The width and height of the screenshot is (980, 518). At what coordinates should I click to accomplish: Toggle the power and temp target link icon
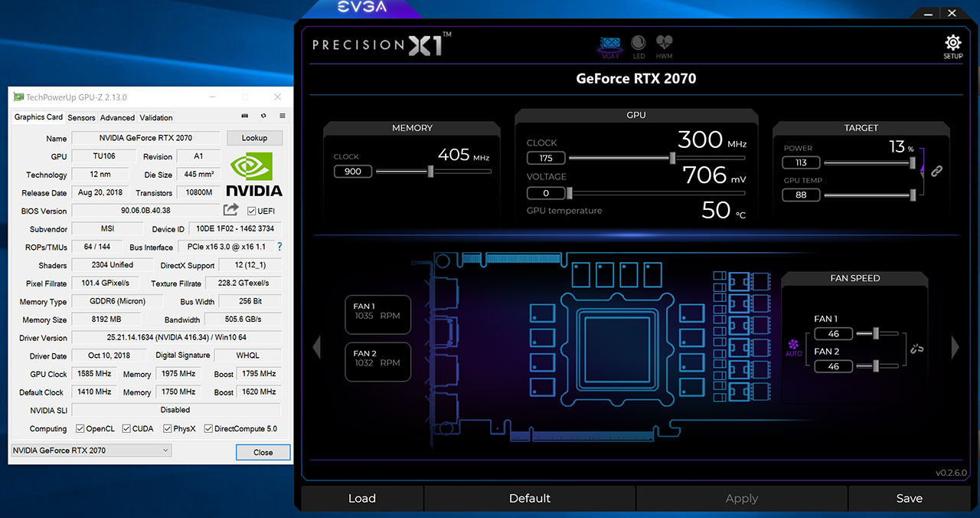point(936,171)
